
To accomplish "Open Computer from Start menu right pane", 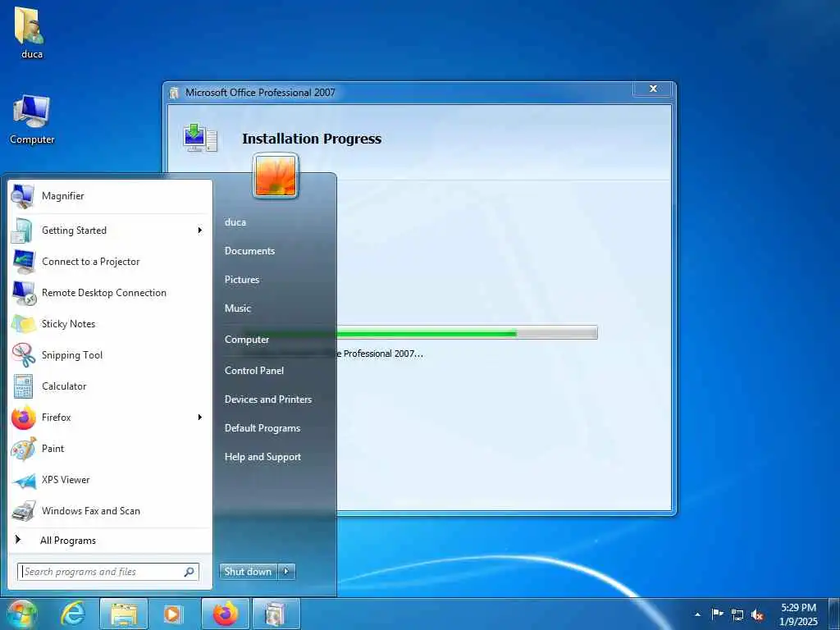I will 246,340.
